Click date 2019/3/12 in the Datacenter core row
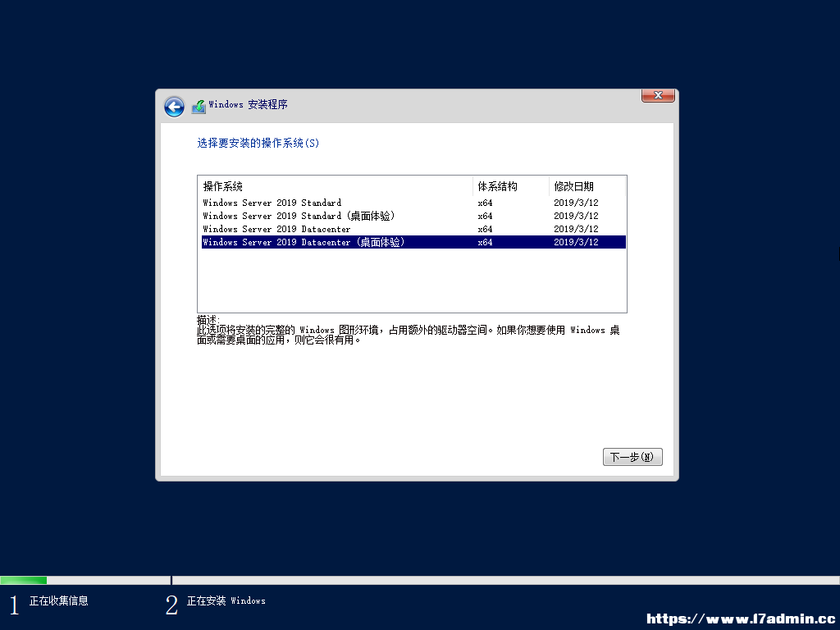 [x=576, y=229]
